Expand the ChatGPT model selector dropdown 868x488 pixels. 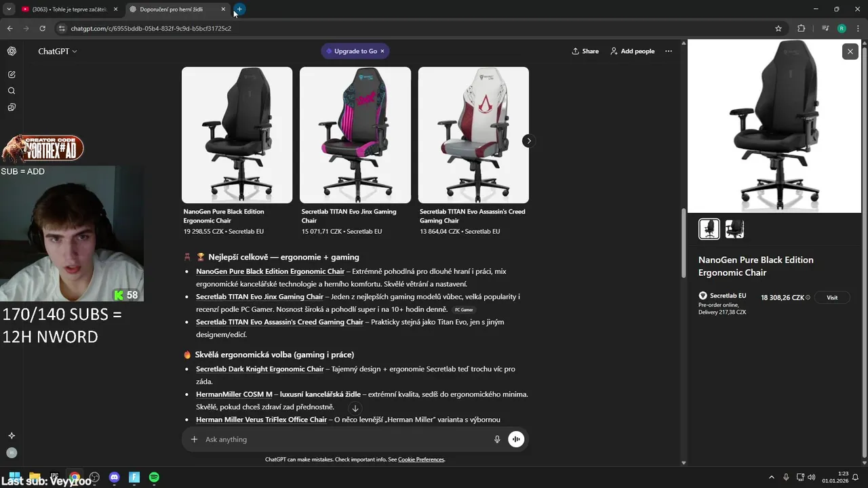[x=58, y=52]
